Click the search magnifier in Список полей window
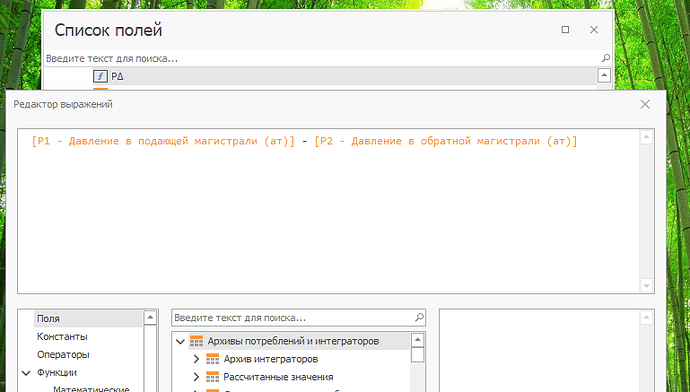This screenshot has height=392, width=690. click(606, 58)
